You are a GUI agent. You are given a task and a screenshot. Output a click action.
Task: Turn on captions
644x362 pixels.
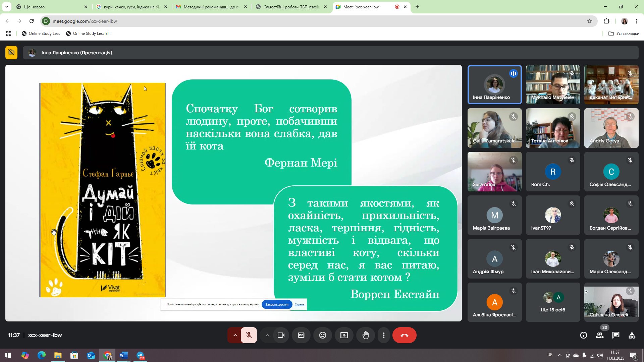point(301,335)
